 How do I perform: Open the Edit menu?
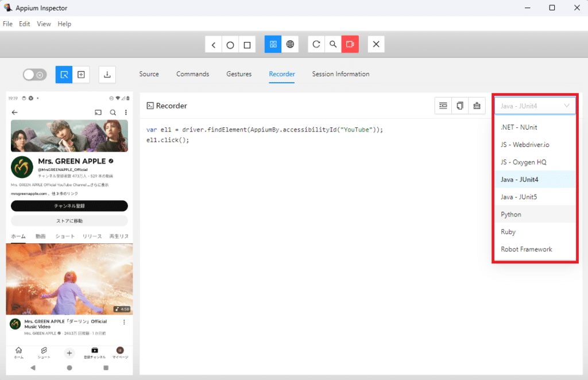pyautogui.click(x=25, y=24)
